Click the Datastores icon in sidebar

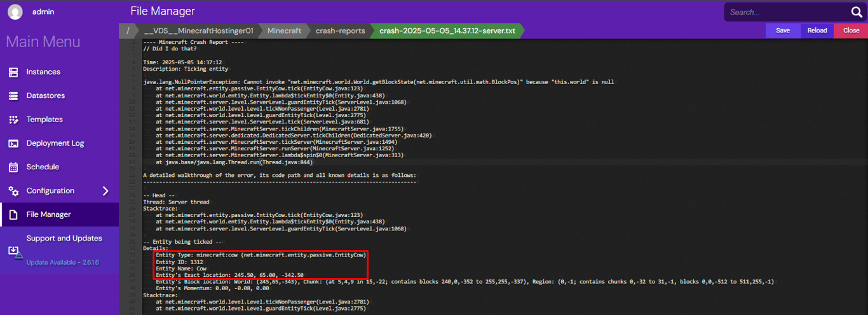[x=13, y=95]
